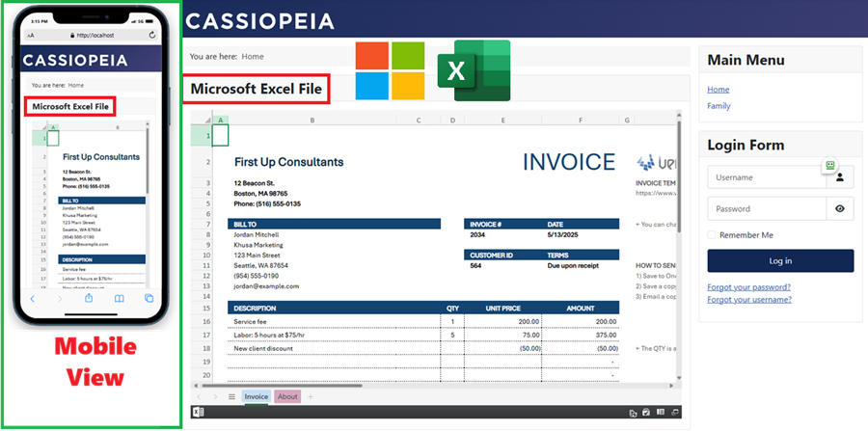
Task: Tap 'First Up Consultants' on the phone screen
Action: click(x=101, y=157)
